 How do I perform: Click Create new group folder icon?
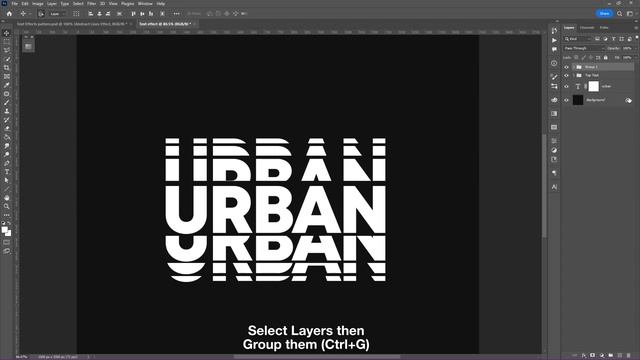click(x=611, y=356)
